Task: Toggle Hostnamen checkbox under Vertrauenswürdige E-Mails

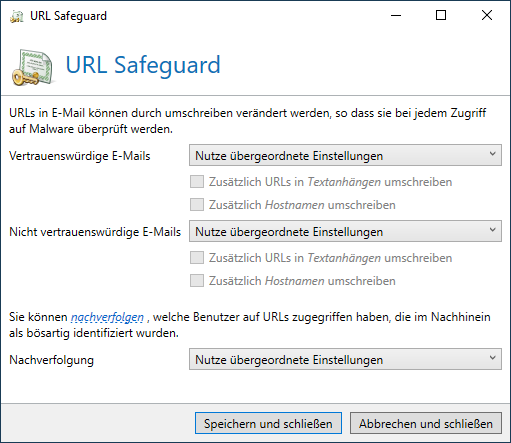Action: pyautogui.click(x=197, y=205)
